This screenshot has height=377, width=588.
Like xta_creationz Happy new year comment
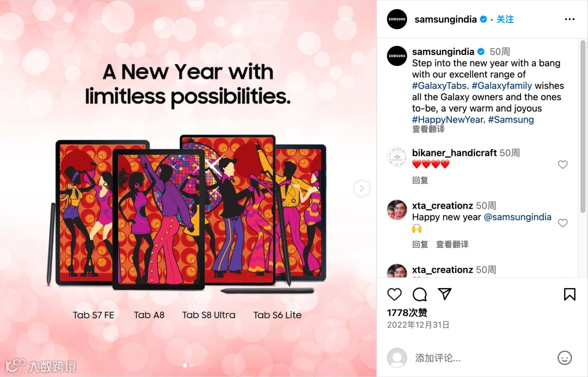click(x=562, y=223)
